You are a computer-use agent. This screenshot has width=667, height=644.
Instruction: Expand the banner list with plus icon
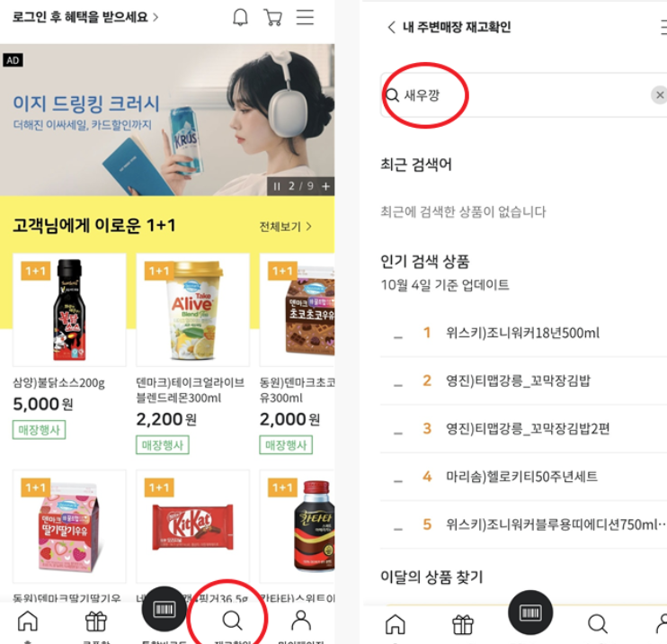tap(325, 186)
